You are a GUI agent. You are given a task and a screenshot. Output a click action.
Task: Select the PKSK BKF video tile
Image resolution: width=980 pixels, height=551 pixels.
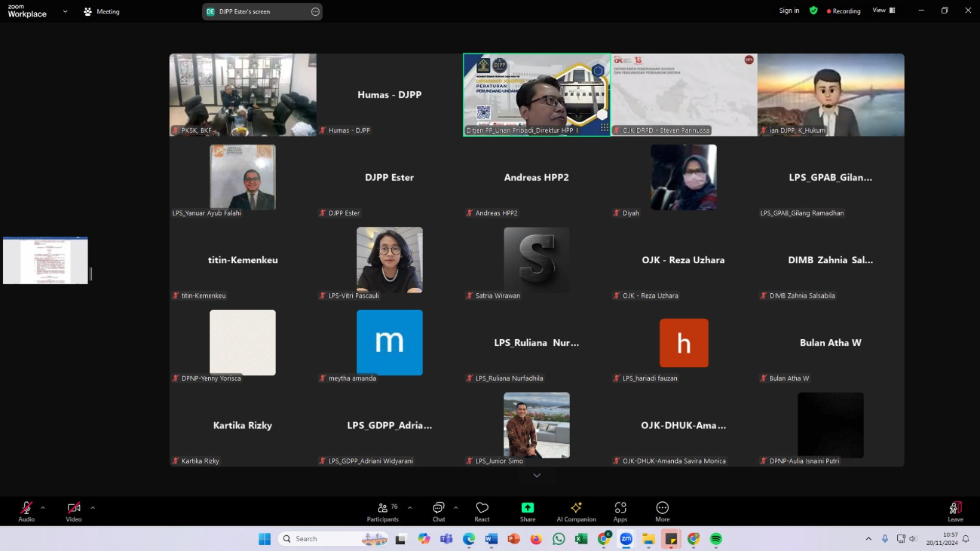pos(243,95)
